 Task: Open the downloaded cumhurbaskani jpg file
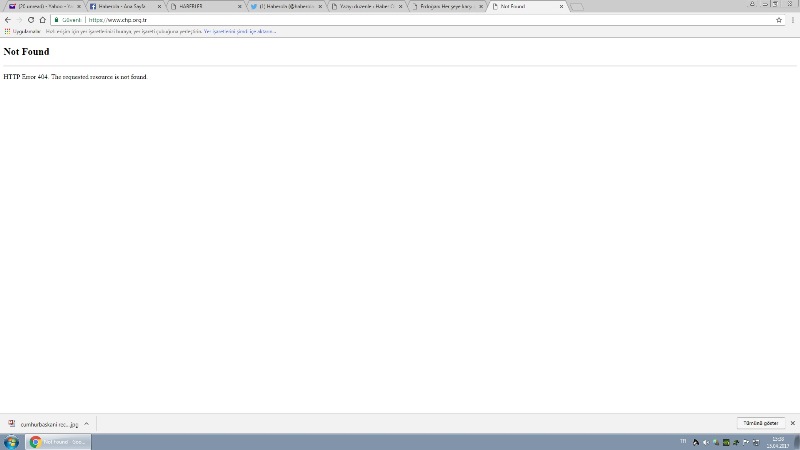pyautogui.click(x=45, y=424)
